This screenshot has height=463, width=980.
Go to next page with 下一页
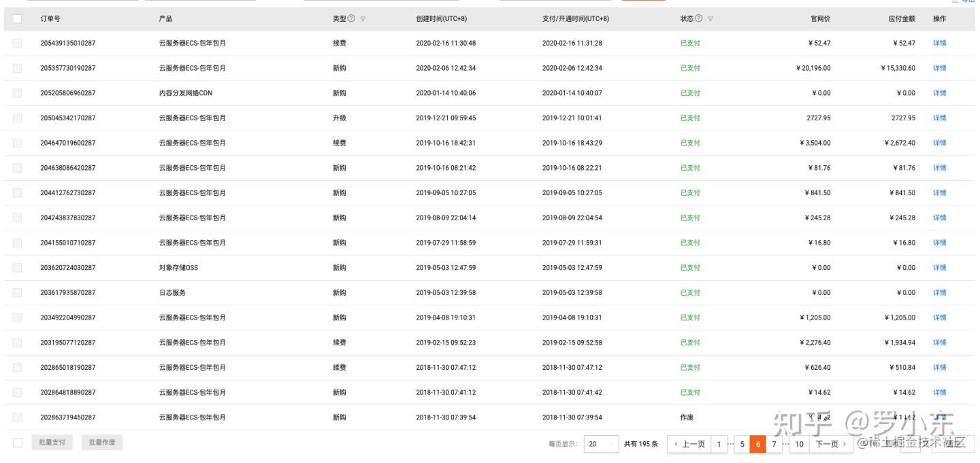pyautogui.click(x=830, y=444)
